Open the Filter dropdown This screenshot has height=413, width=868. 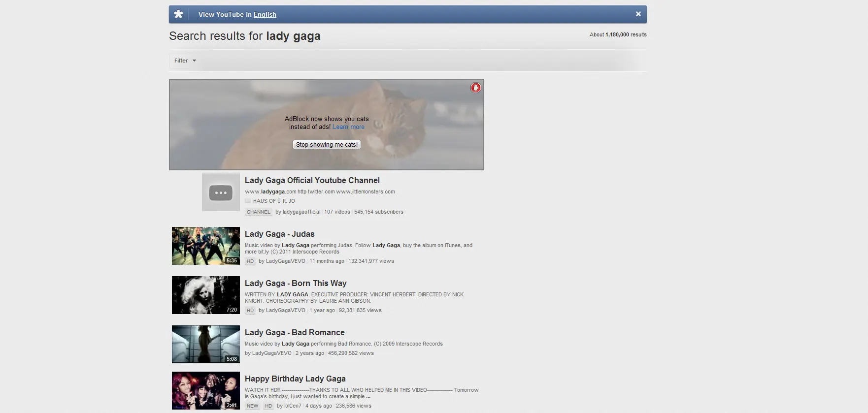tap(185, 61)
